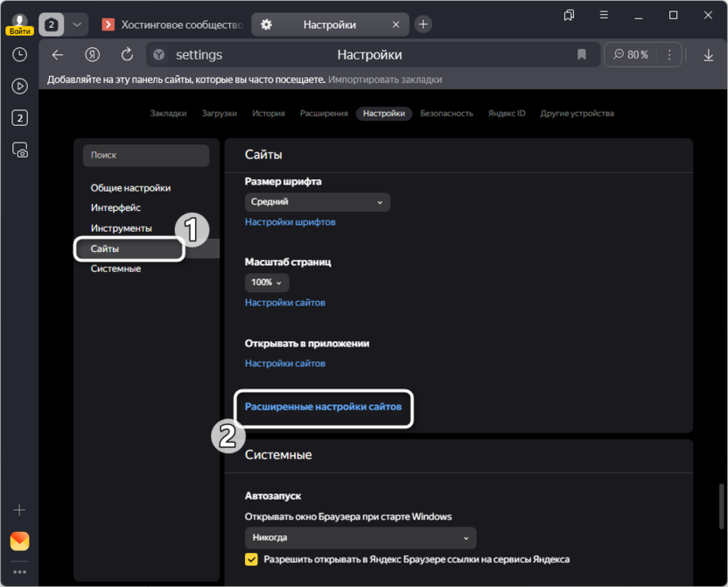Open downloads with the arrow icon
This screenshot has height=587, width=728.
pyautogui.click(x=709, y=55)
